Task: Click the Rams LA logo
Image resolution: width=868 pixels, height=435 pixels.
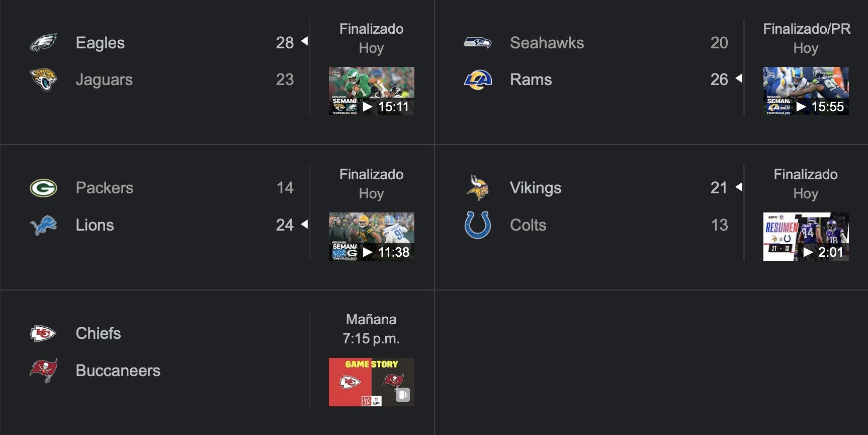Action: (477, 80)
